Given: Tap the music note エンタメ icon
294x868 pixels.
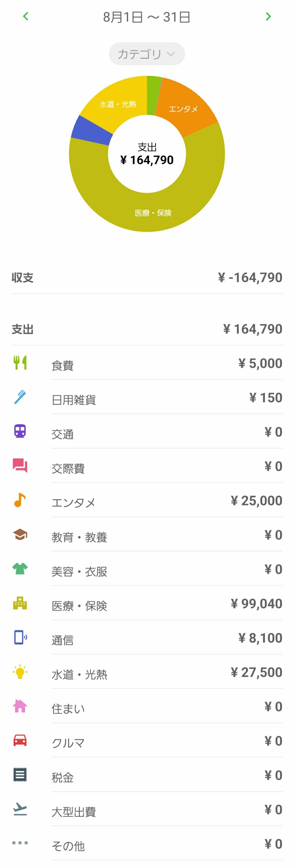Looking at the screenshot, I should click(20, 500).
